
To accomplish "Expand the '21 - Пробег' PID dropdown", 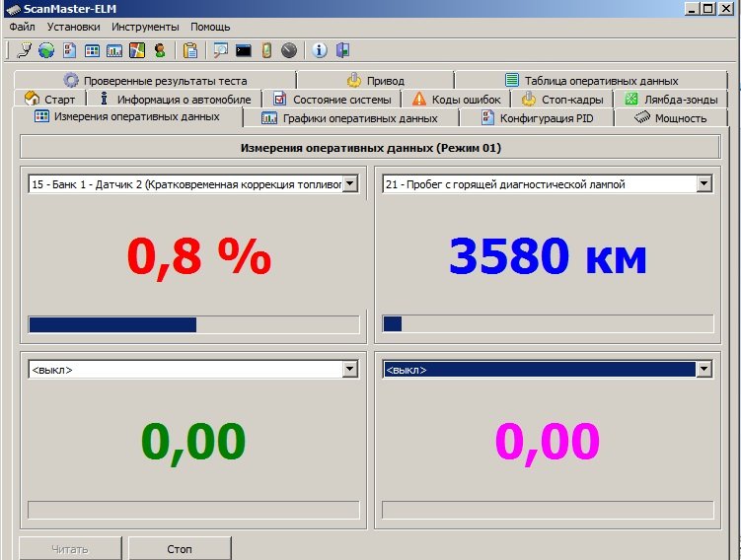I will click(x=704, y=184).
